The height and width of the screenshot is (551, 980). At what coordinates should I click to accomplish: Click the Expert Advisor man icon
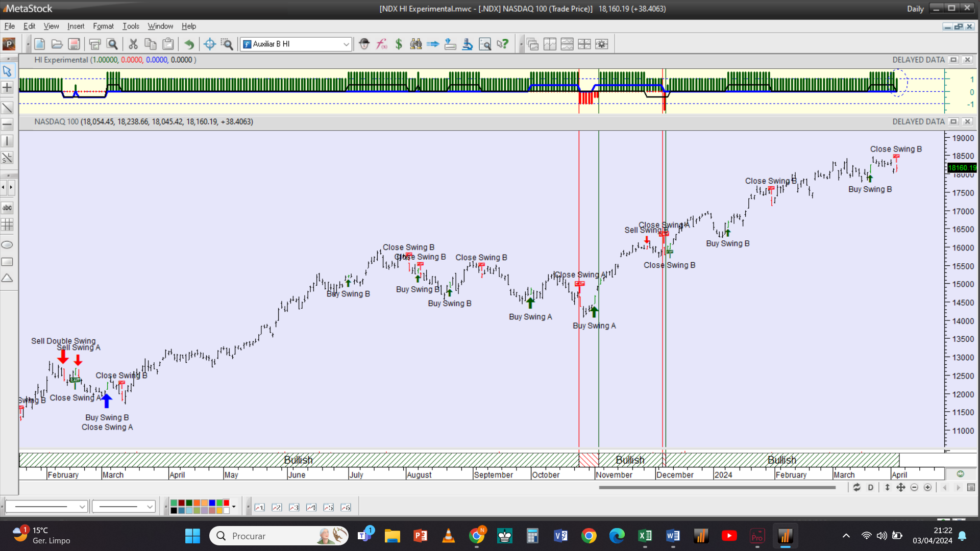pyautogui.click(x=364, y=44)
